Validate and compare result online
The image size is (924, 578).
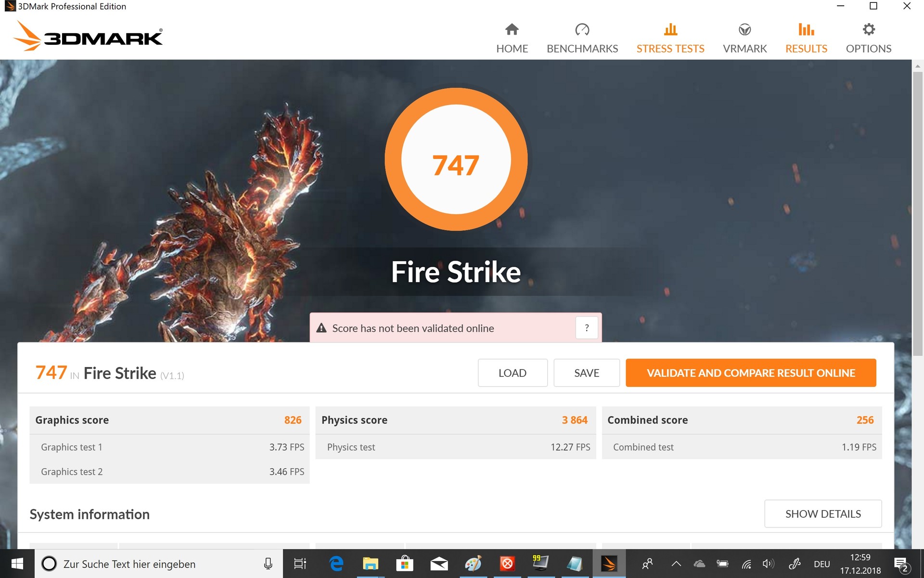[751, 373]
